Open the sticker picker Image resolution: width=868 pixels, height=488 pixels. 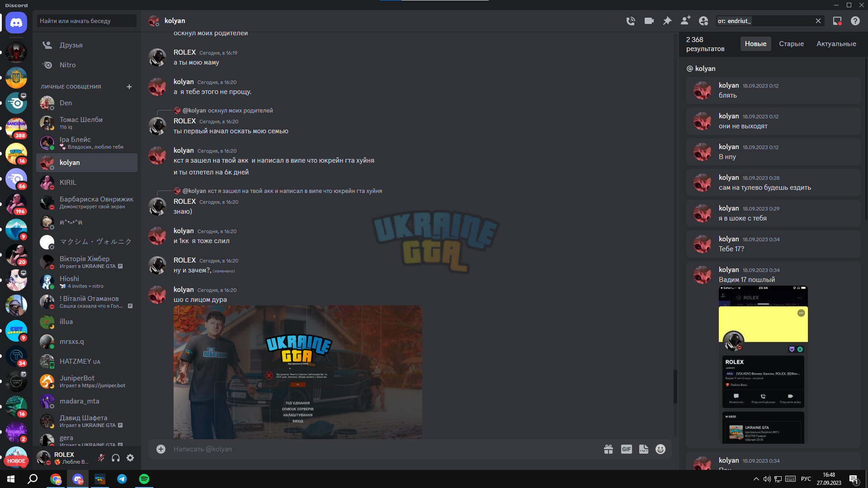644,449
